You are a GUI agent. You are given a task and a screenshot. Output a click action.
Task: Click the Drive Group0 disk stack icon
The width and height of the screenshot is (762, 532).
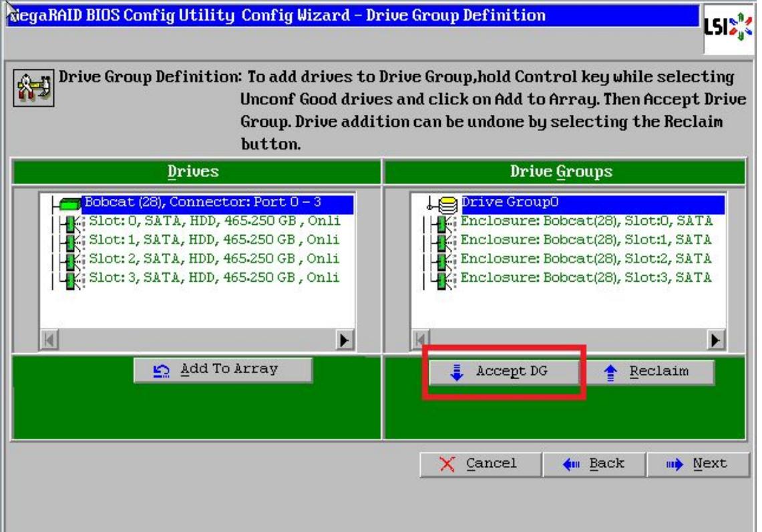click(447, 204)
